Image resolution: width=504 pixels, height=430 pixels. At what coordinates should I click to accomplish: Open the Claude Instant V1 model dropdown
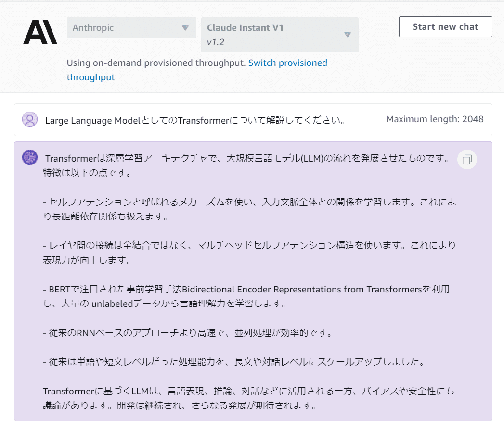(280, 35)
